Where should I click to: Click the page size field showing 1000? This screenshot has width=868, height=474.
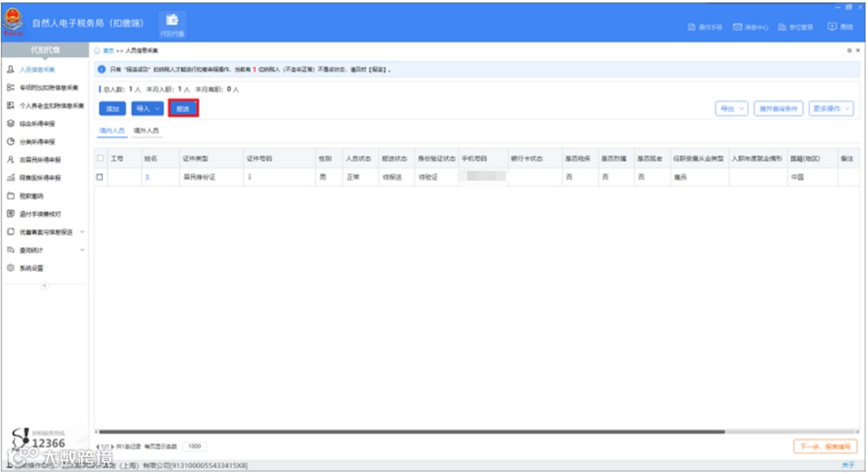click(x=194, y=446)
